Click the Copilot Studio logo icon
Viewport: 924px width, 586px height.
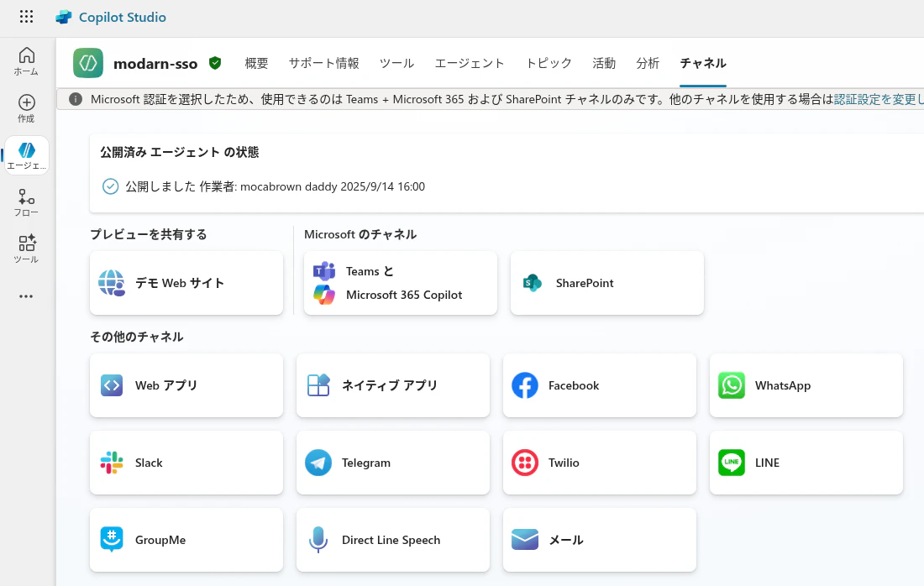(64, 17)
